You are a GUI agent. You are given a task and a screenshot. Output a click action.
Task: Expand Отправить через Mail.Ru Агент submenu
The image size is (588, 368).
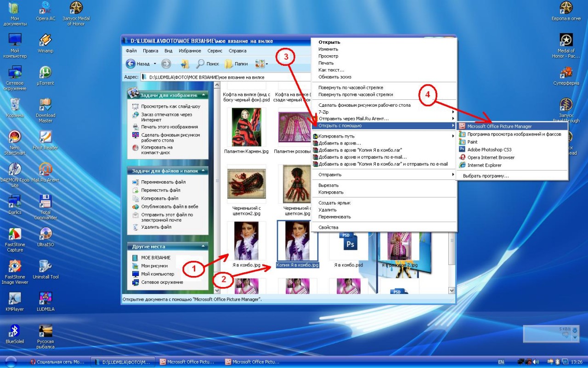(384, 119)
